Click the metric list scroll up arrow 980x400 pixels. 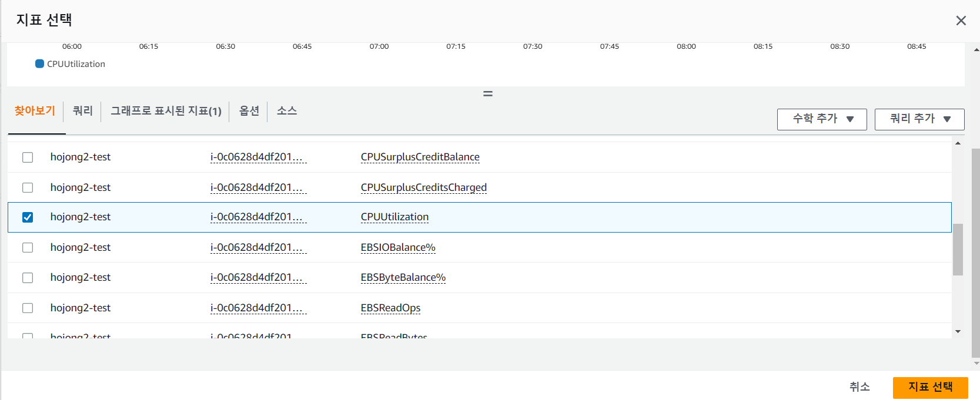(958, 143)
